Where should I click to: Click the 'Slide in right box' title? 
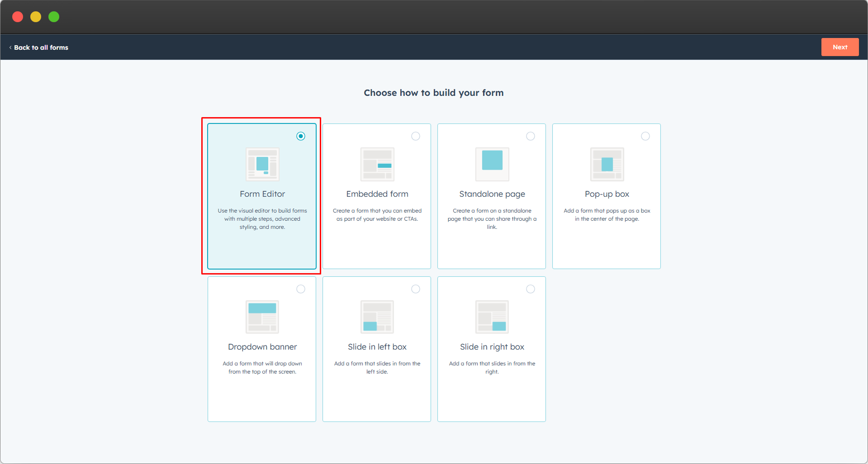[492, 347]
